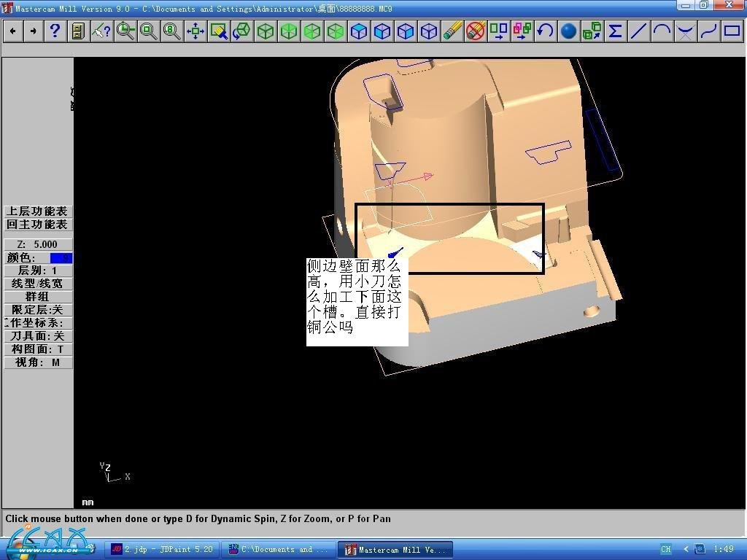This screenshot has height=560, width=747.
Task: Click the green cubes with arrow icon
Action: 592,31
